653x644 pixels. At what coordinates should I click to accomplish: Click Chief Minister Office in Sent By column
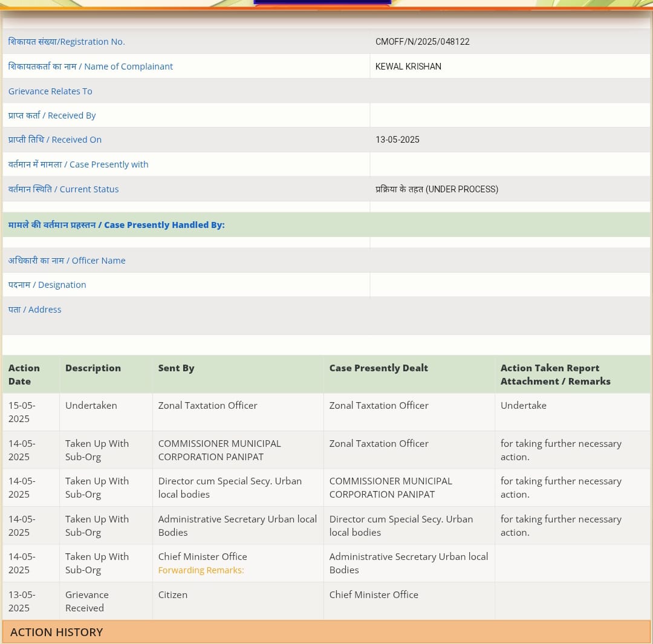pos(203,556)
